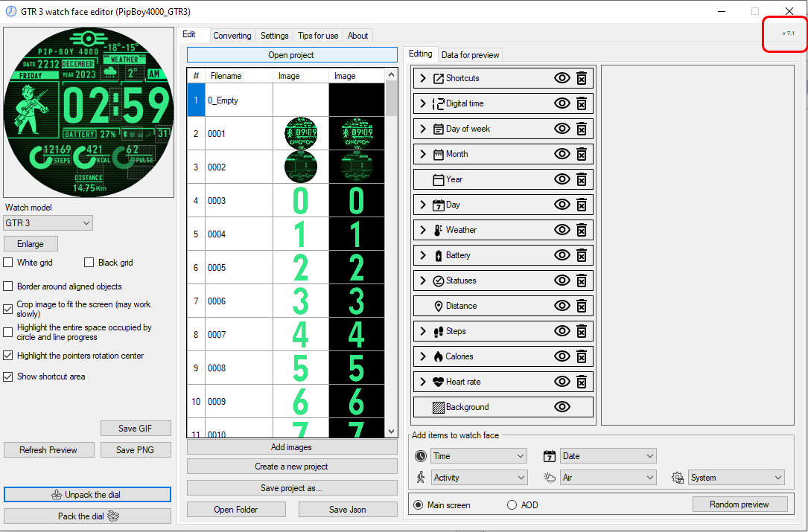Select the Editing tab

(421, 54)
